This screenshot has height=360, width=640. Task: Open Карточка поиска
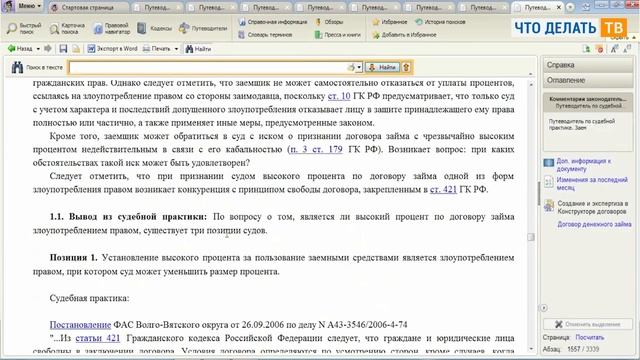(x=67, y=28)
